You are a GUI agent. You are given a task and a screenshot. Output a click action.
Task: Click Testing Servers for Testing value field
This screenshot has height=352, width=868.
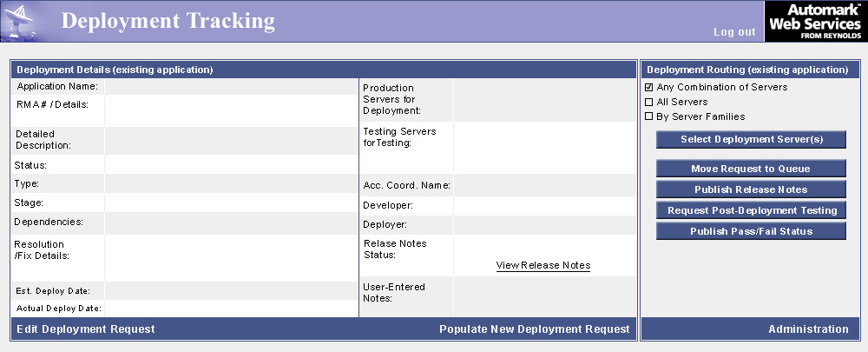pyautogui.click(x=545, y=148)
